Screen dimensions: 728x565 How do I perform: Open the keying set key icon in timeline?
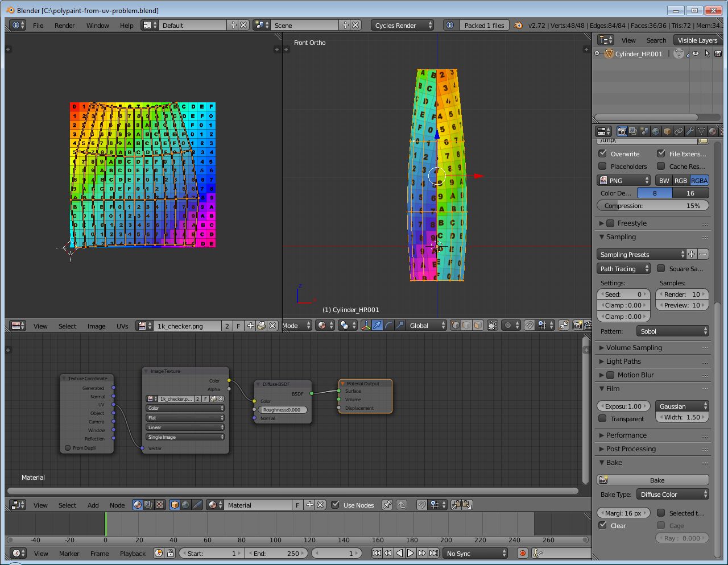coord(538,553)
